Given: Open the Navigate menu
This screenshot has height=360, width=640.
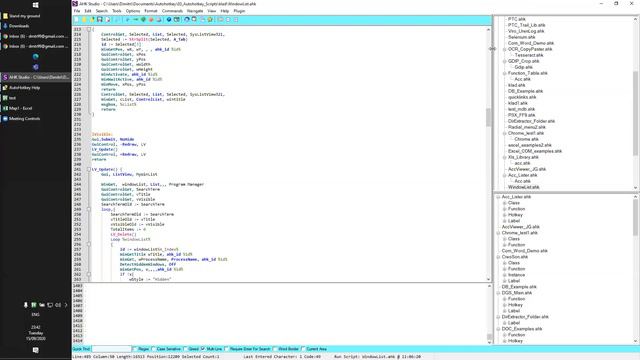Looking at the screenshot, I should coord(195,11).
